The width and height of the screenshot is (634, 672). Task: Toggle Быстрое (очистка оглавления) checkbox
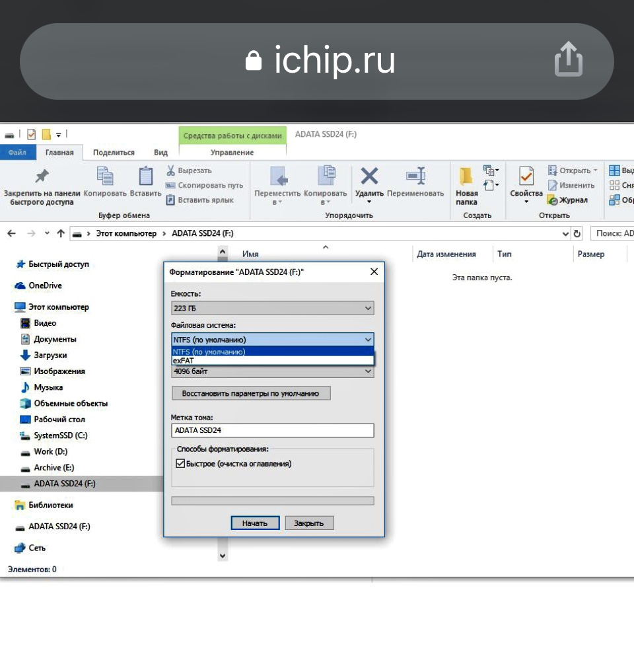point(180,464)
